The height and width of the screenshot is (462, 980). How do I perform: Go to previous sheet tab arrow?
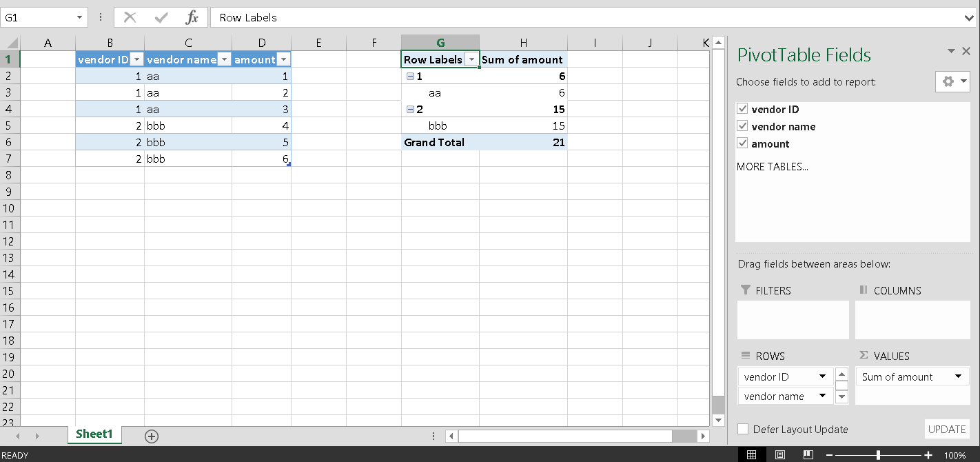[x=17, y=436]
